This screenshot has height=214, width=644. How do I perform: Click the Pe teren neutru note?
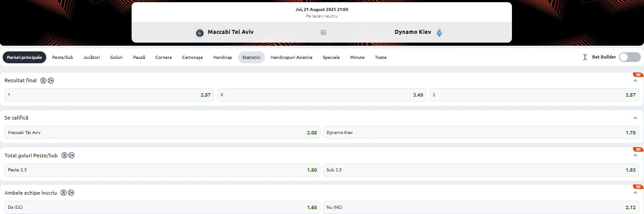pyautogui.click(x=322, y=16)
